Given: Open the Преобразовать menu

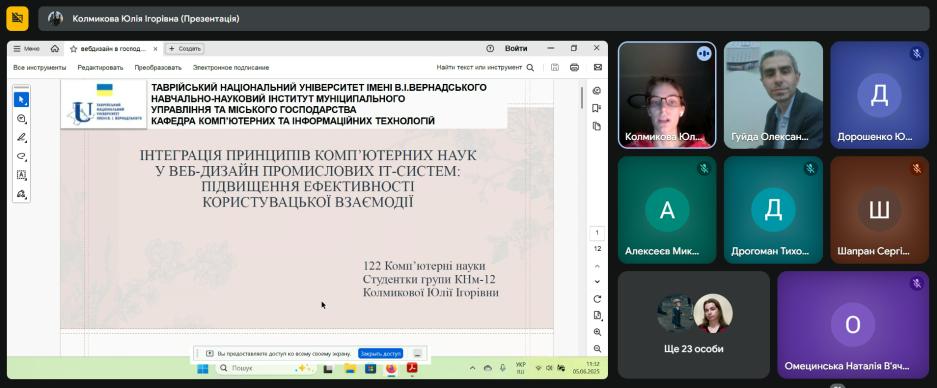Looking at the screenshot, I should point(158,68).
